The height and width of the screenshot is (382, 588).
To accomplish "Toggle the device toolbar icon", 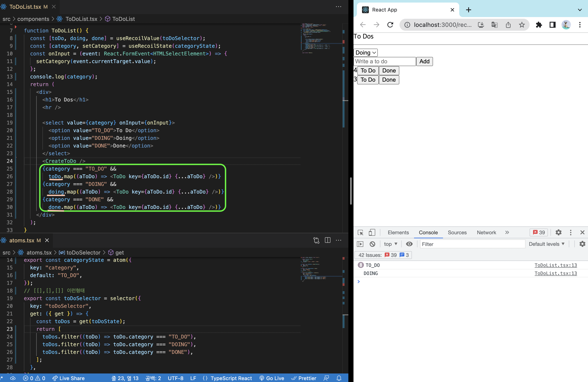I will coord(372,233).
